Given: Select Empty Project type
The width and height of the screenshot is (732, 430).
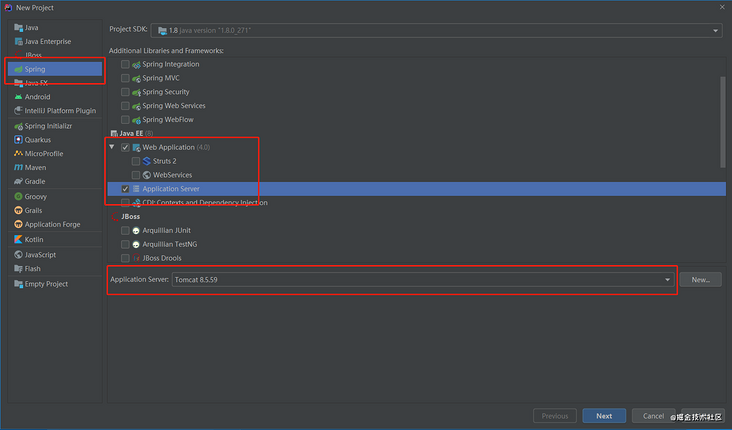Looking at the screenshot, I should [x=55, y=284].
